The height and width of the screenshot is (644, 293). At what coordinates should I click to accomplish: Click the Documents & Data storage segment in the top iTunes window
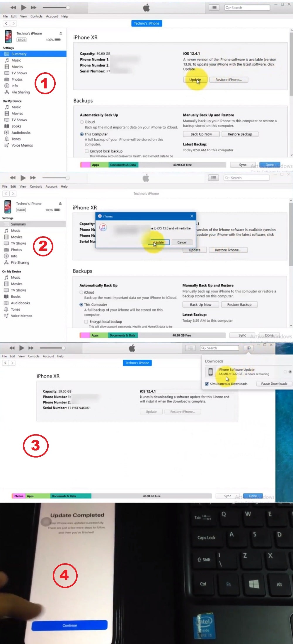[123, 165]
